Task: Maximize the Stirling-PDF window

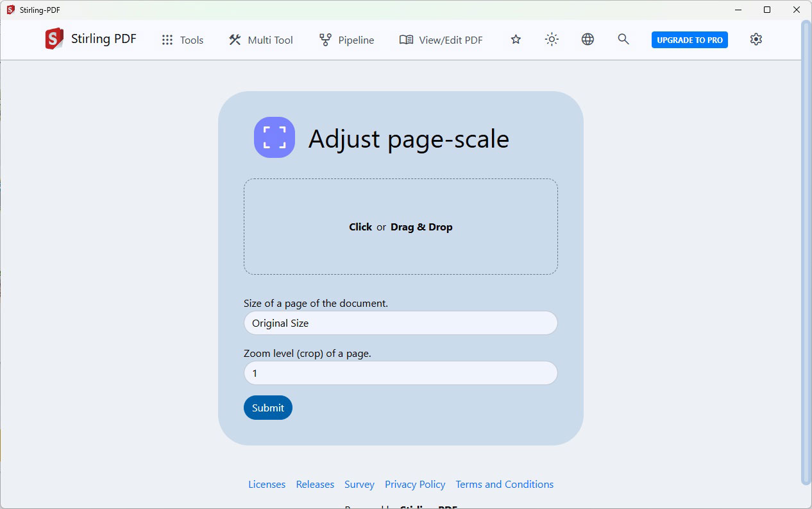Action: tap(767, 10)
